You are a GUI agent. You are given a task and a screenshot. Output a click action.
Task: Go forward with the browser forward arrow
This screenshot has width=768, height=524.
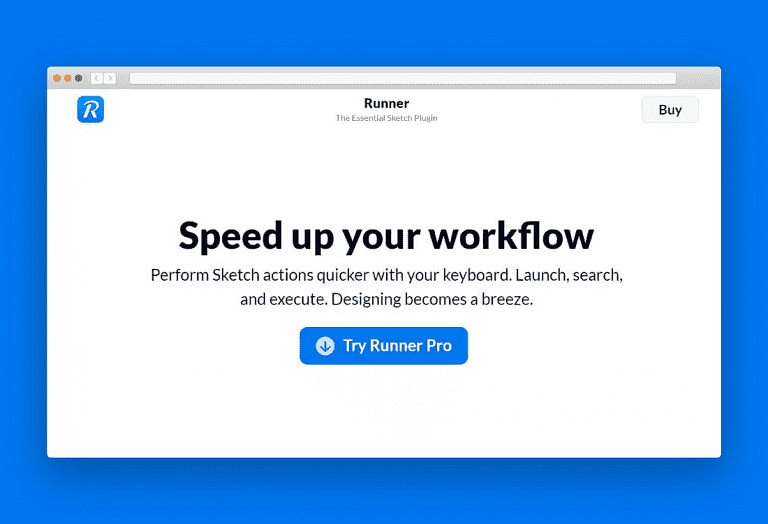(109, 78)
